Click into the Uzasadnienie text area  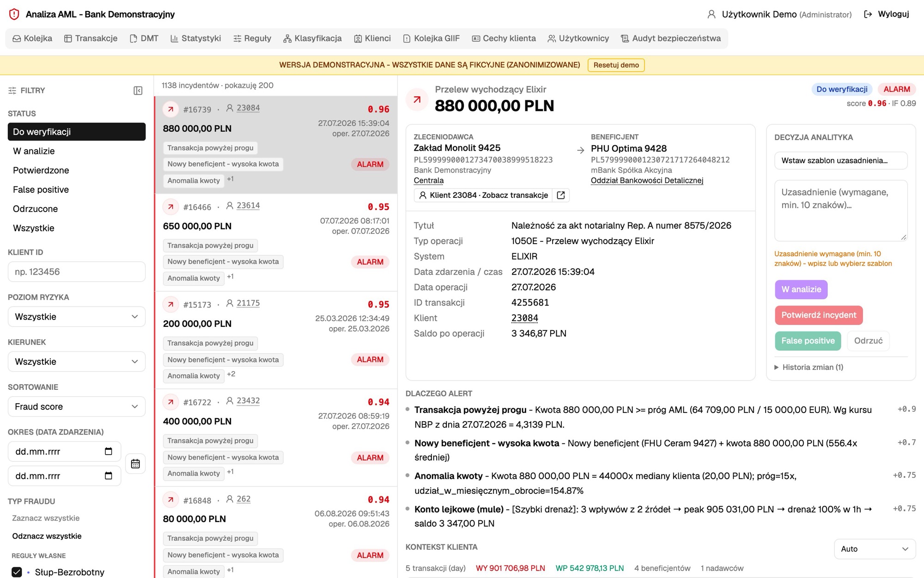click(x=841, y=210)
